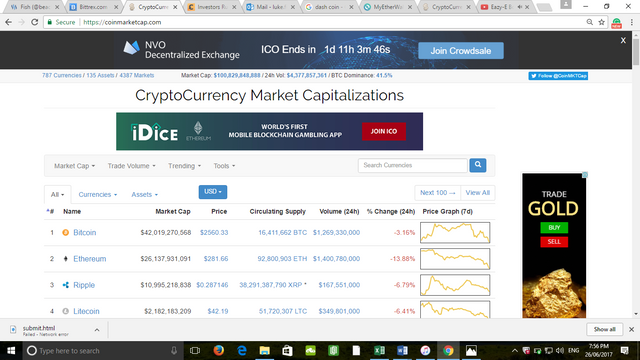The width and height of the screenshot is (640, 360).
Task: Click the Litecoin coin icon
Action: 65,311
